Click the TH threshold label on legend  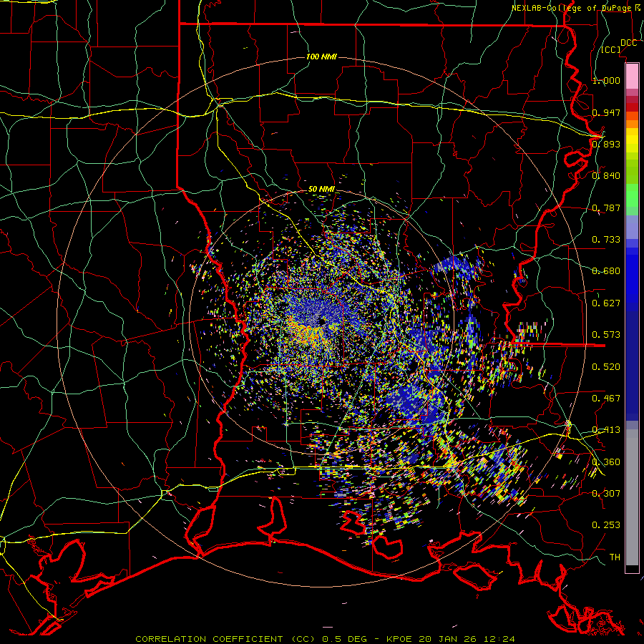(615, 557)
